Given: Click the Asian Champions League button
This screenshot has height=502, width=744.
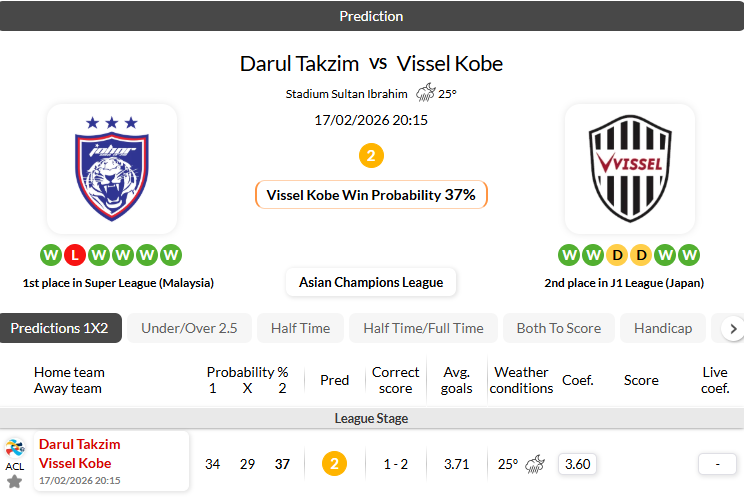Looking at the screenshot, I should [x=371, y=282].
